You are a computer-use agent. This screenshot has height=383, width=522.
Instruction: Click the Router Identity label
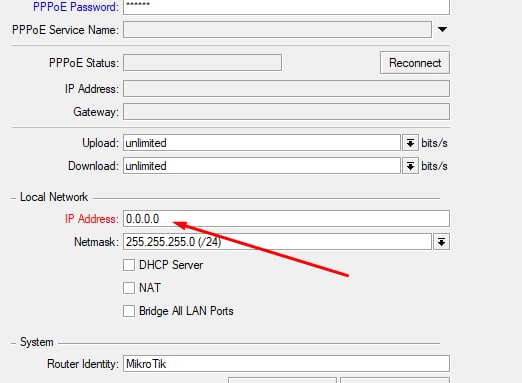[83, 364]
